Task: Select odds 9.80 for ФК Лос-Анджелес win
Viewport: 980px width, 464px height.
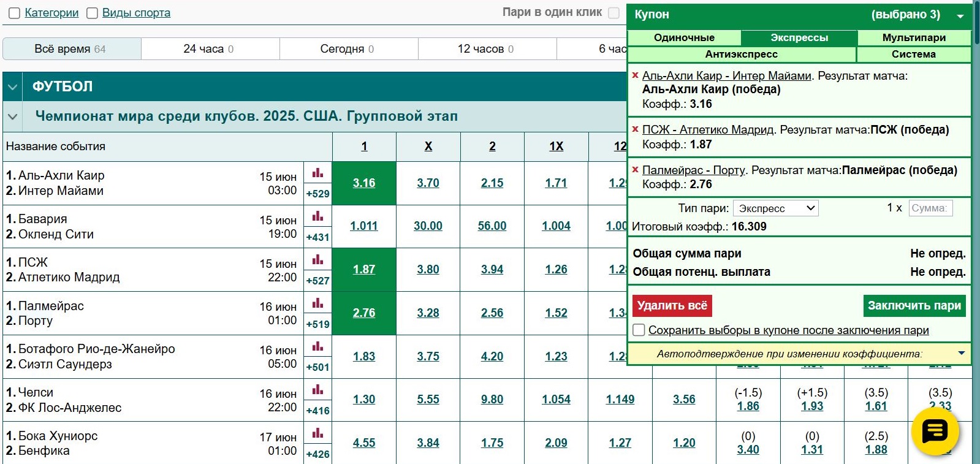Action: pyautogui.click(x=492, y=400)
